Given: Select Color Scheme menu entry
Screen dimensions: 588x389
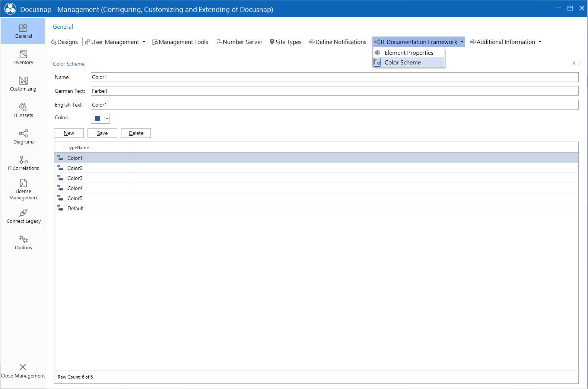Looking at the screenshot, I should [409, 63].
